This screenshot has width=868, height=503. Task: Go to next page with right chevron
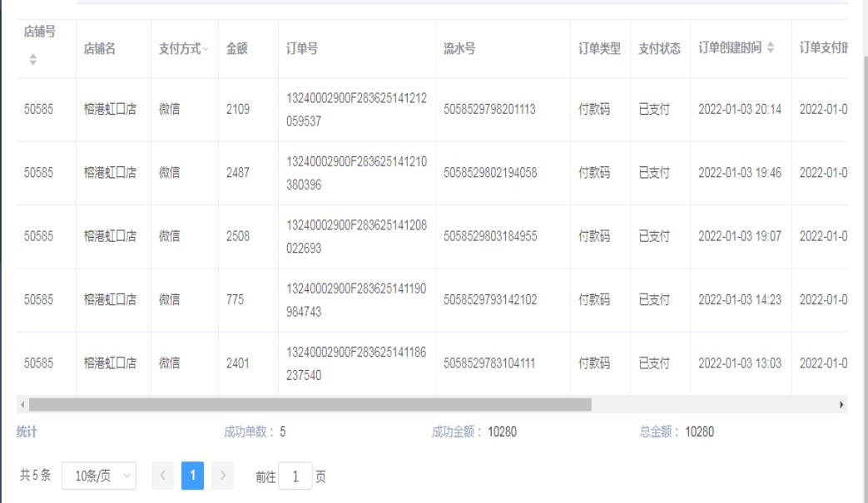[x=222, y=476]
